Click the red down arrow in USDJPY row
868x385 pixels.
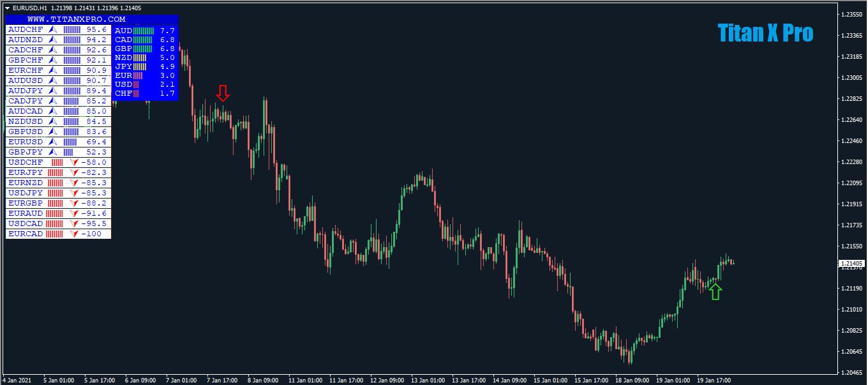(75, 193)
